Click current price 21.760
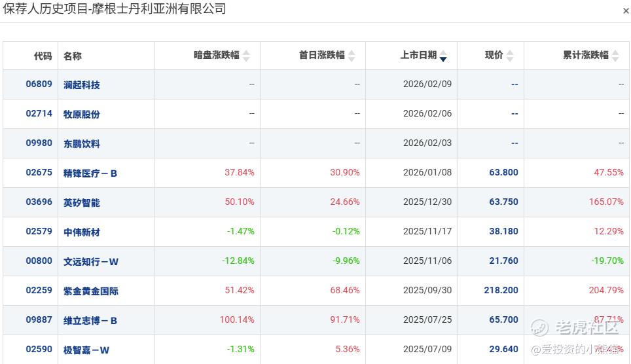The width and height of the screenshot is (631, 364). [x=503, y=261]
